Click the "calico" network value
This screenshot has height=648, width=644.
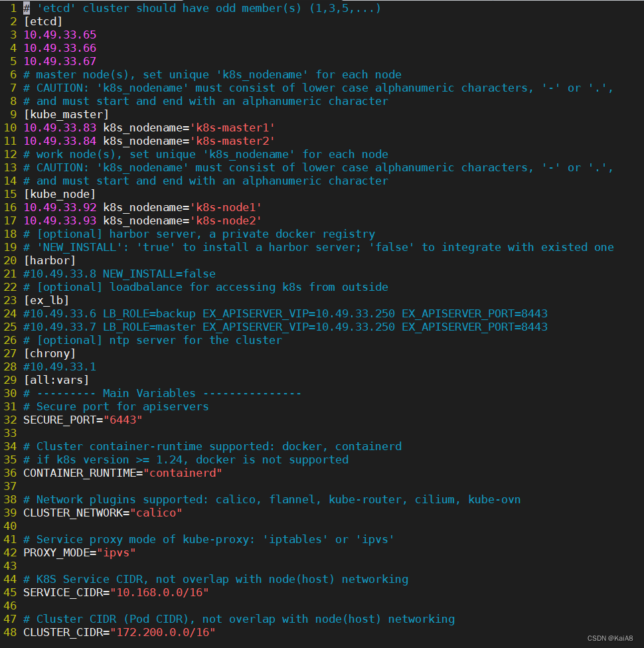tap(156, 513)
